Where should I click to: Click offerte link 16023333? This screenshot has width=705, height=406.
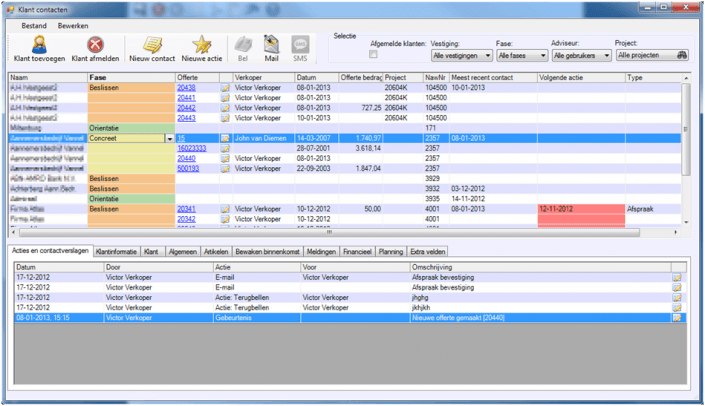coord(192,148)
